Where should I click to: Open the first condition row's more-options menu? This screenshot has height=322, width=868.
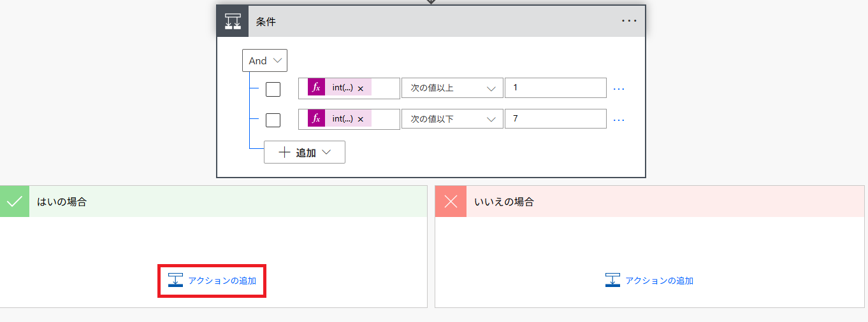click(619, 88)
